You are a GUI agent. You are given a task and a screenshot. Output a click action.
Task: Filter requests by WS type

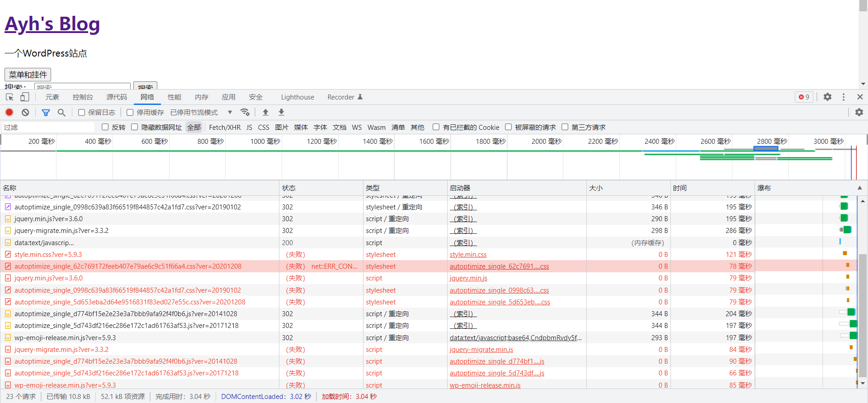click(357, 128)
